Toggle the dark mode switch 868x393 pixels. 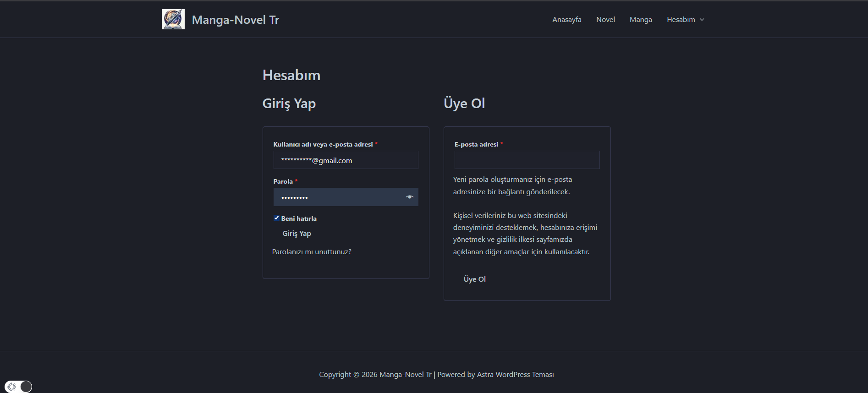click(x=19, y=387)
